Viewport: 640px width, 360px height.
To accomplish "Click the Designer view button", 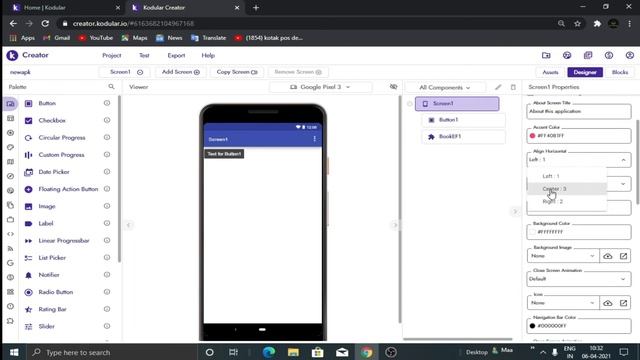I will click(585, 72).
